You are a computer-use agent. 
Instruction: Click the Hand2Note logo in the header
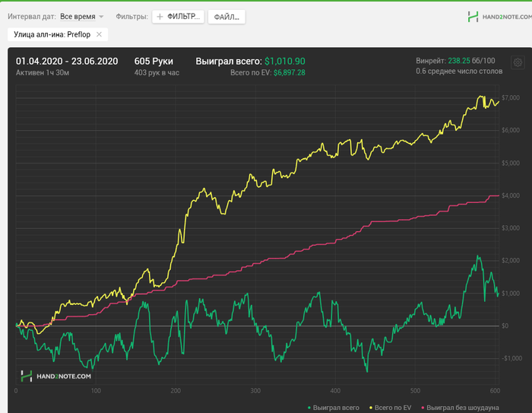[x=499, y=16]
